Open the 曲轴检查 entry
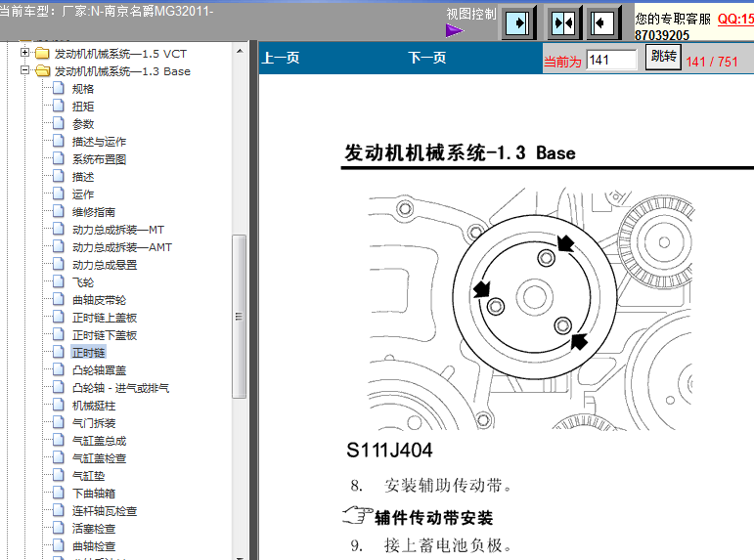The image size is (754, 560). [x=94, y=546]
